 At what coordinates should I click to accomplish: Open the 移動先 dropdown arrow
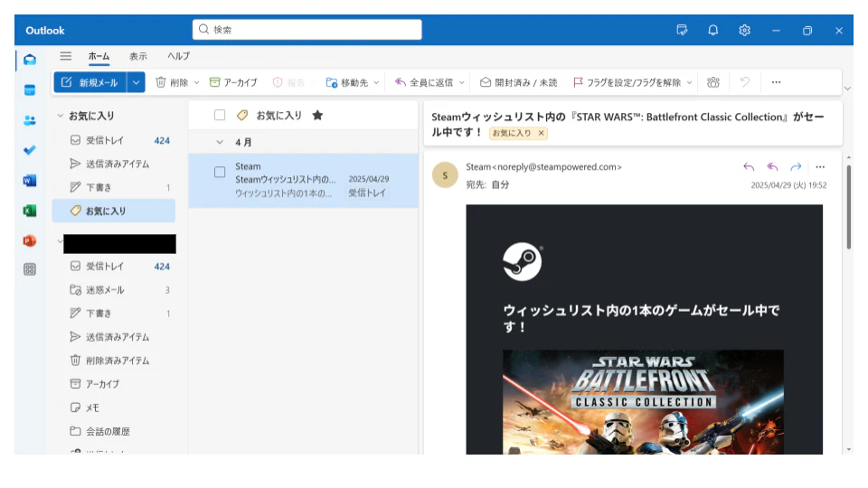pyautogui.click(x=376, y=83)
